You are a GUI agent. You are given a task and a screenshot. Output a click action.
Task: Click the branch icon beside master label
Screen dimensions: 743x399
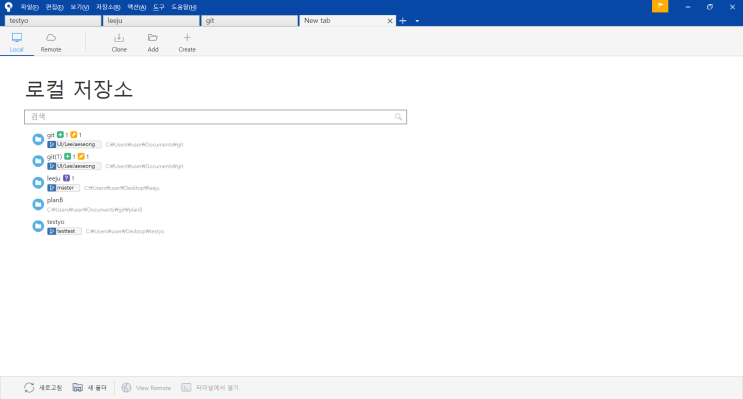tap(52, 188)
